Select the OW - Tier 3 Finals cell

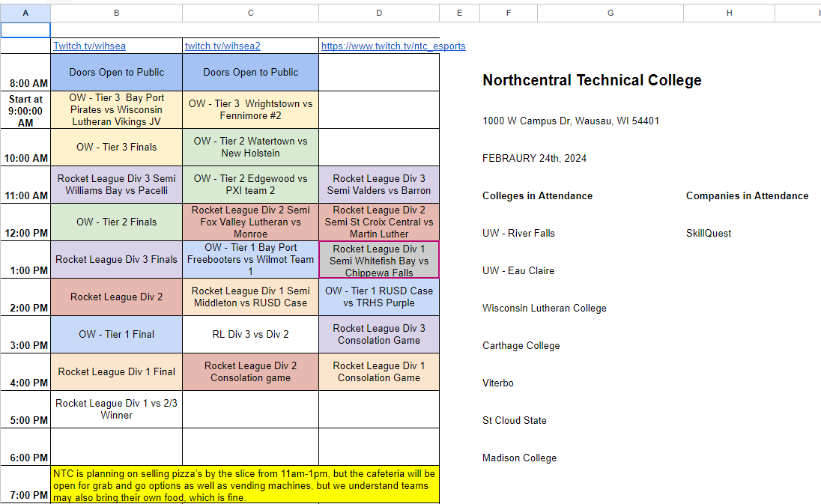[x=116, y=148]
